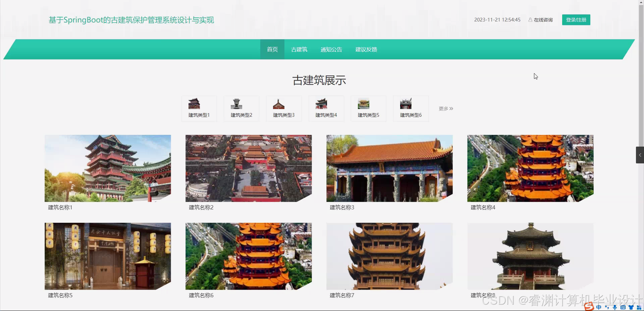Open the IME soft keyboard icon
Image resolution: width=644 pixels, height=311 pixels.
(x=623, y=307)
